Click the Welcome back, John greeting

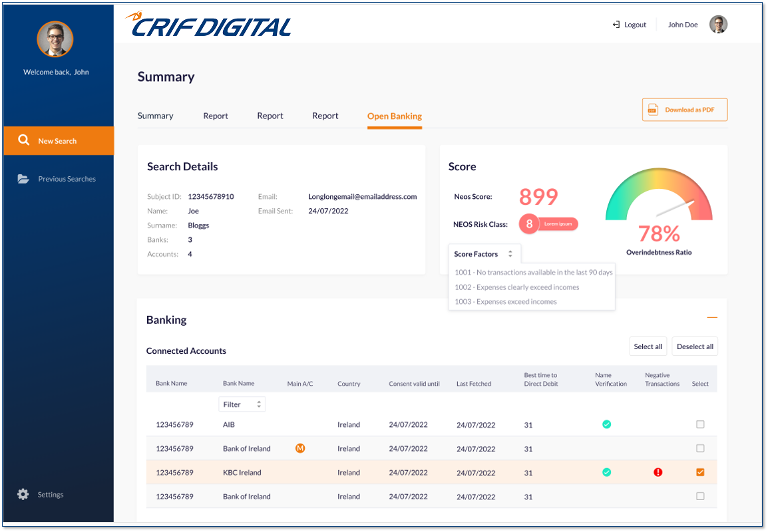pyautogui.click(x=57, y=72)
